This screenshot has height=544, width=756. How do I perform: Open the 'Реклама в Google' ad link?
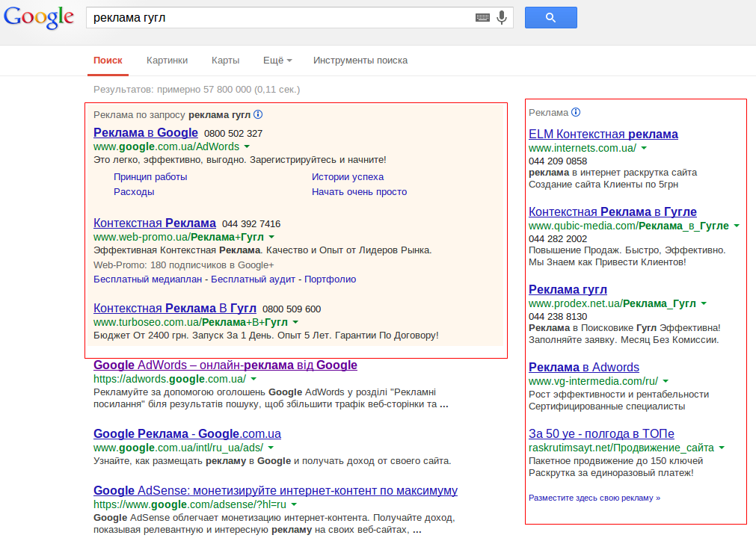tap(146, 132)
